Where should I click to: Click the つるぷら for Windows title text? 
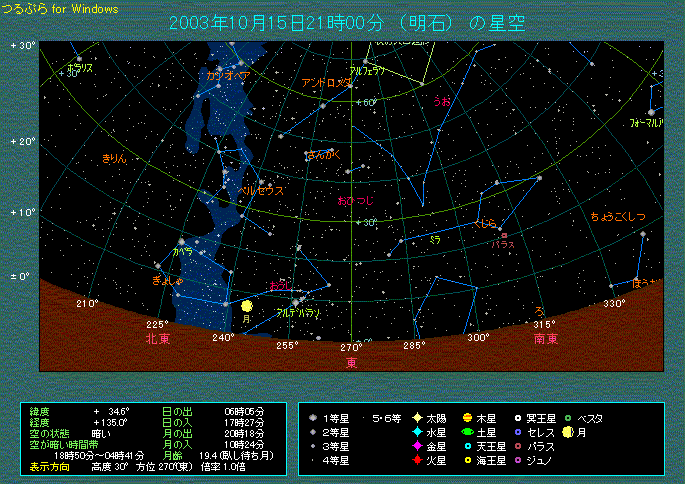tap(60, 9)
